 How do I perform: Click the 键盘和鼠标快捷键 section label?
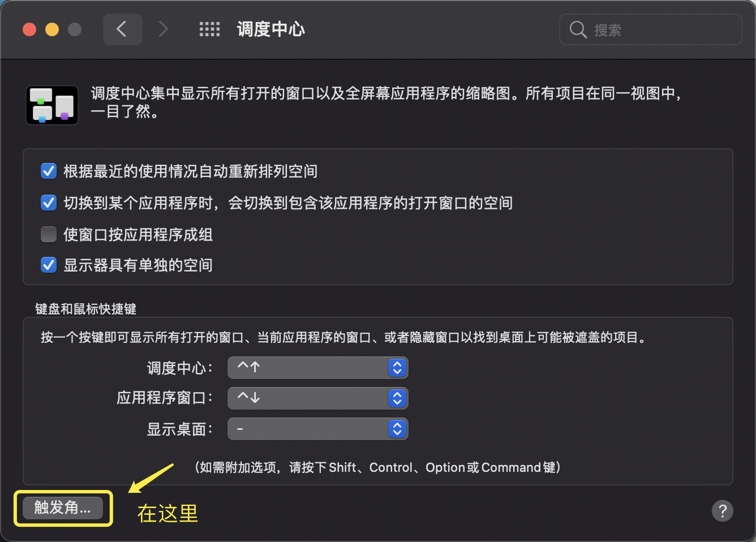click(85, 309)
